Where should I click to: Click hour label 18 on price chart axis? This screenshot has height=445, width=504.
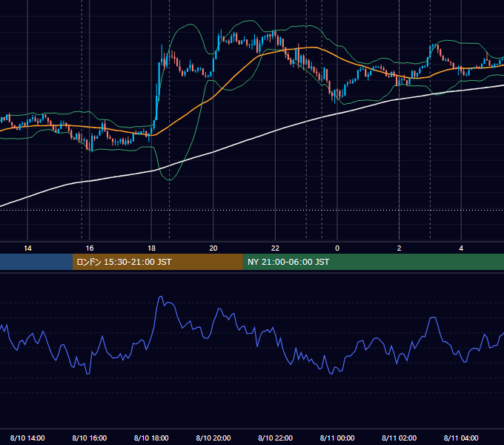point(151,248)
